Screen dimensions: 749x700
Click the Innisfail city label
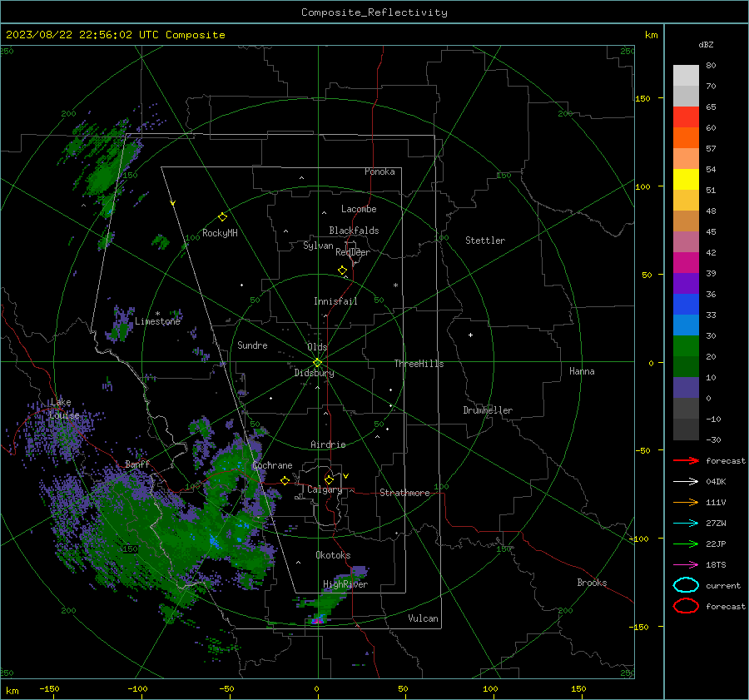[x=335, y=301]
